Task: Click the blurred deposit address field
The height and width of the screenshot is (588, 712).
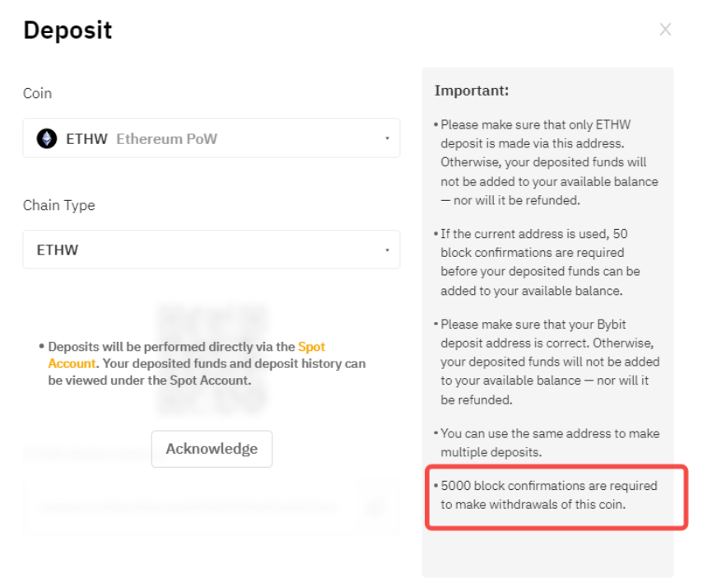Action: [189, 506]
